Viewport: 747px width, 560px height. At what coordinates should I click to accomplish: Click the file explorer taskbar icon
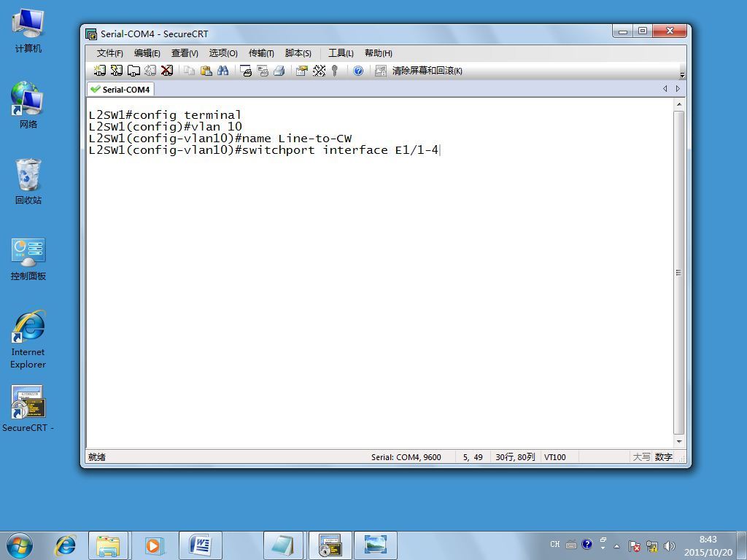108,545
